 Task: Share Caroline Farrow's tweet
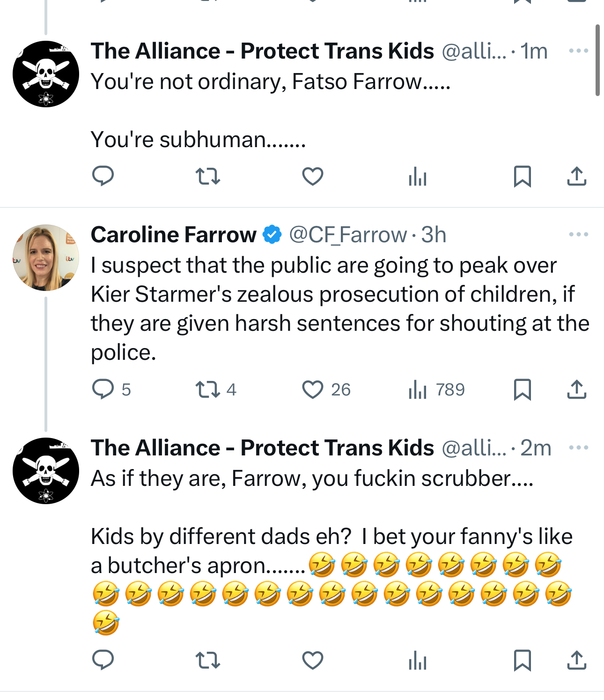577,389
